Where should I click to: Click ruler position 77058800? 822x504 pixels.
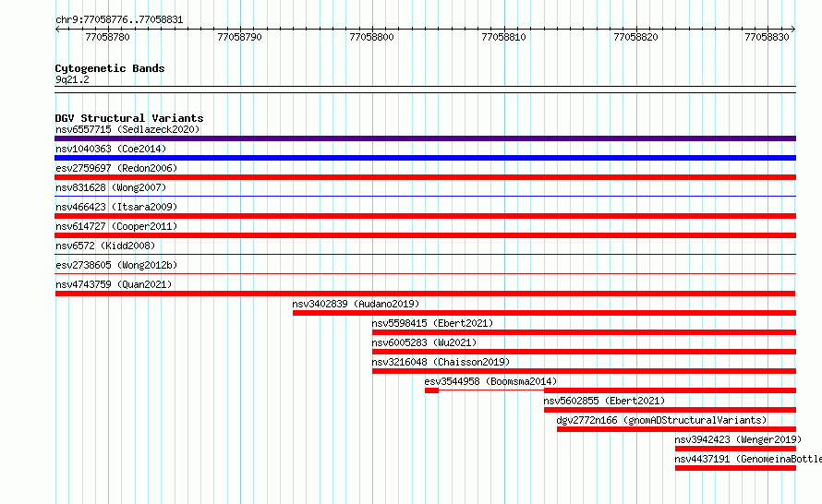pos(371,37)
